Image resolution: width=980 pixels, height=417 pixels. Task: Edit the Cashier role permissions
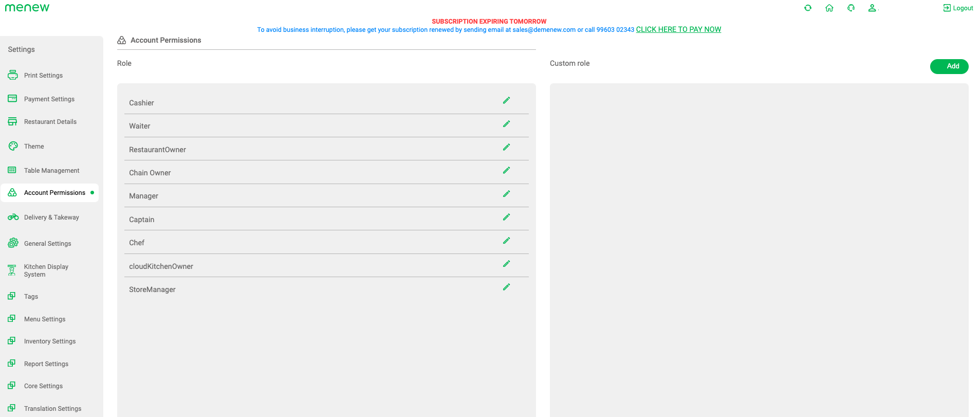pos(506,100)
